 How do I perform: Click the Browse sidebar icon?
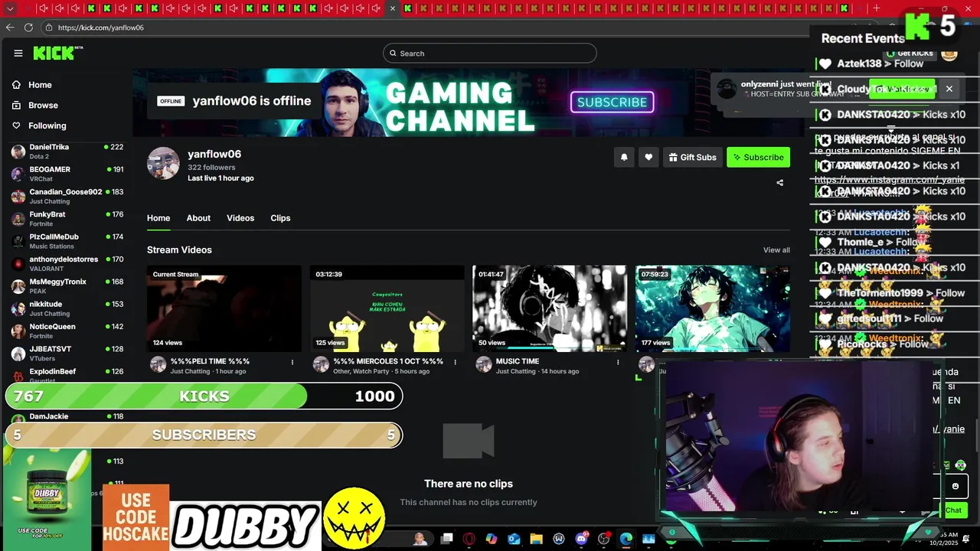(16, 105)
